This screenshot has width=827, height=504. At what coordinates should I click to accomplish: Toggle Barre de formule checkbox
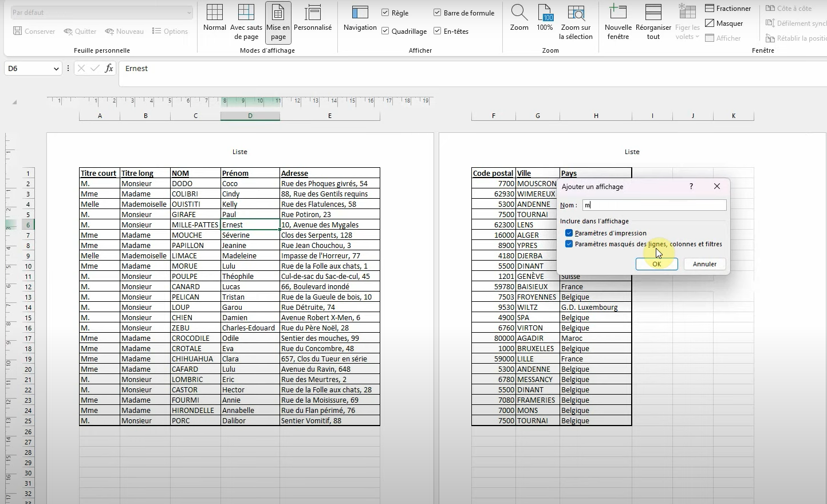click(x=437, y=13)
